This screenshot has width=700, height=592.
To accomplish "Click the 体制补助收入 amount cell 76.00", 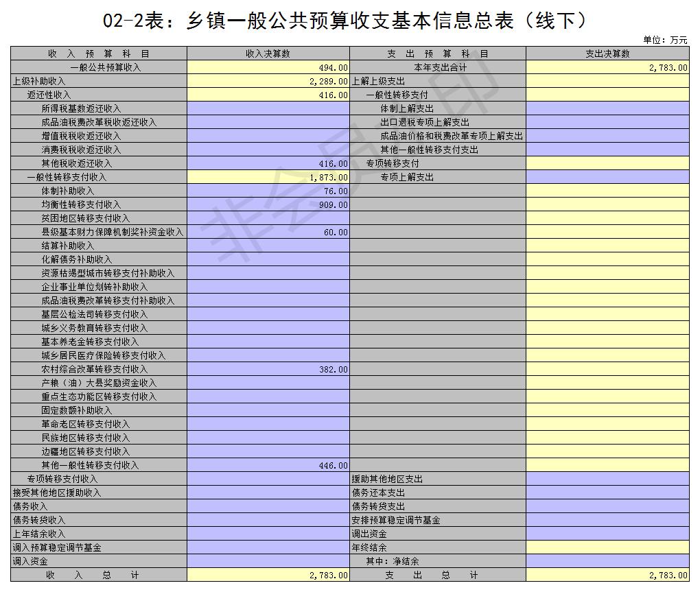I will (x=268, y=191).
